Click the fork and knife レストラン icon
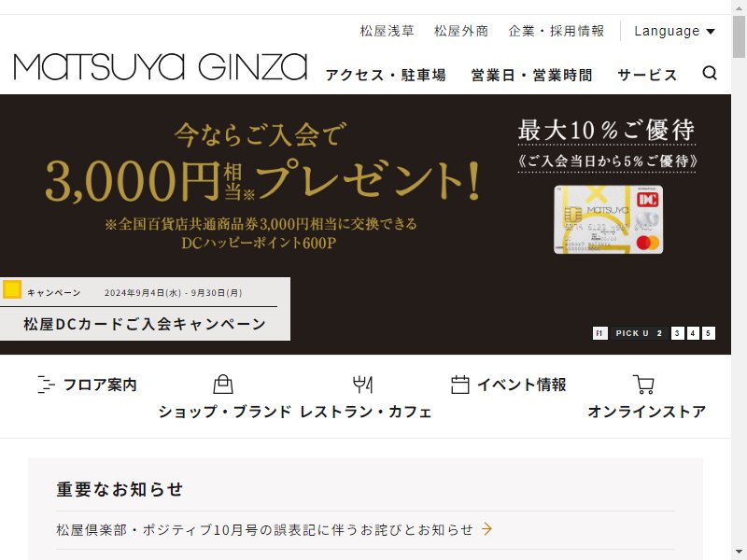The width and height of the screenshot is (747, 560). pos(362,385)
